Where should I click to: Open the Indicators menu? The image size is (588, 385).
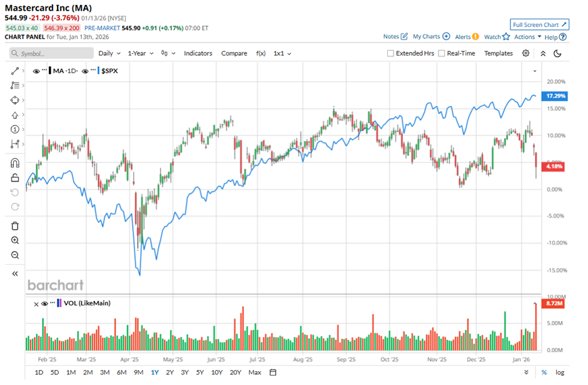pyautogui.click(x=198, y=53)
